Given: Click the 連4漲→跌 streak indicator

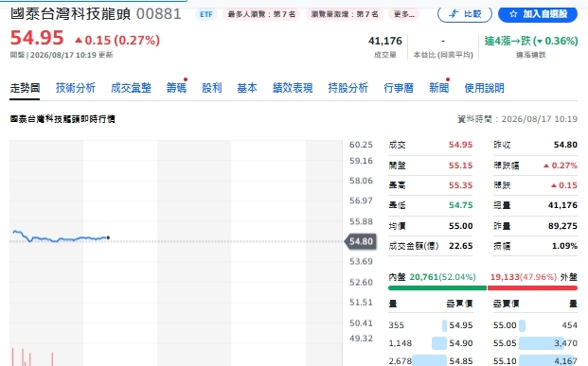Looking at the screenshot, I should click(530, 41).
